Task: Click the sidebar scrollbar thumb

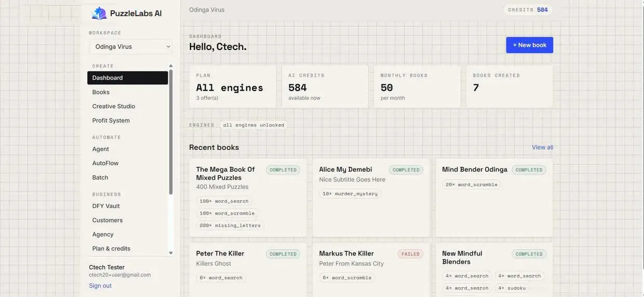Action: point(171,132)
